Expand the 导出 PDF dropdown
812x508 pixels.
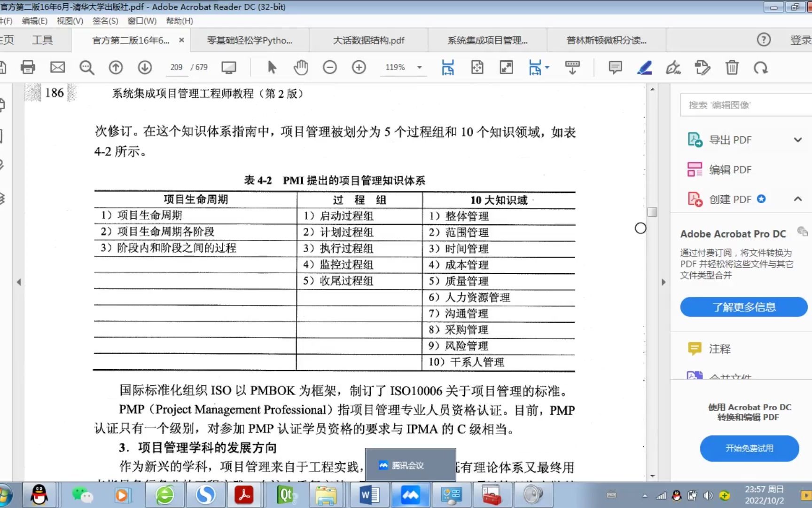(x=797, y=140)
